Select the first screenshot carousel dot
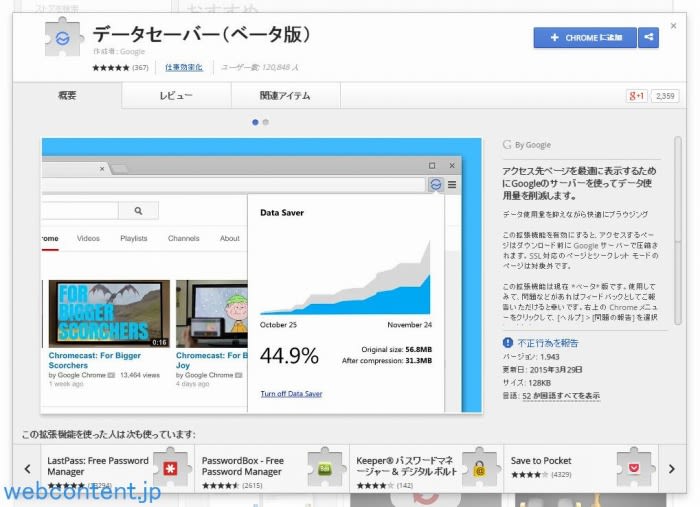 click(x=255, y=122)
